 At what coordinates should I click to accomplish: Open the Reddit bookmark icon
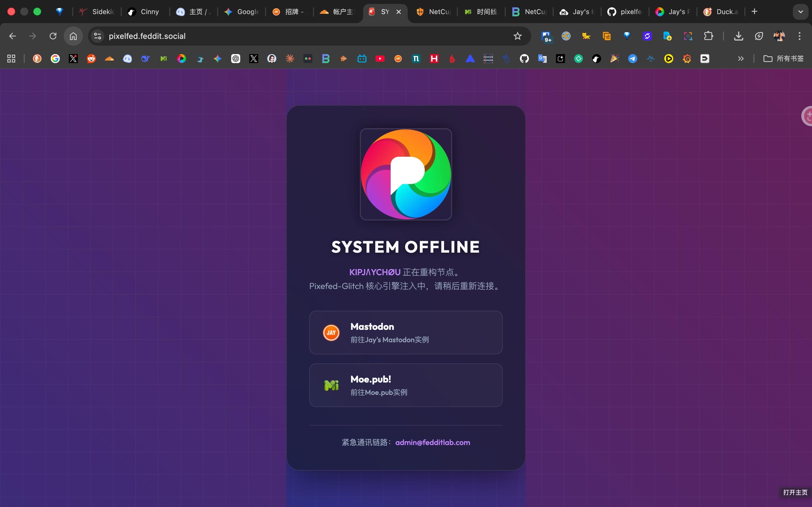(91, 59)
